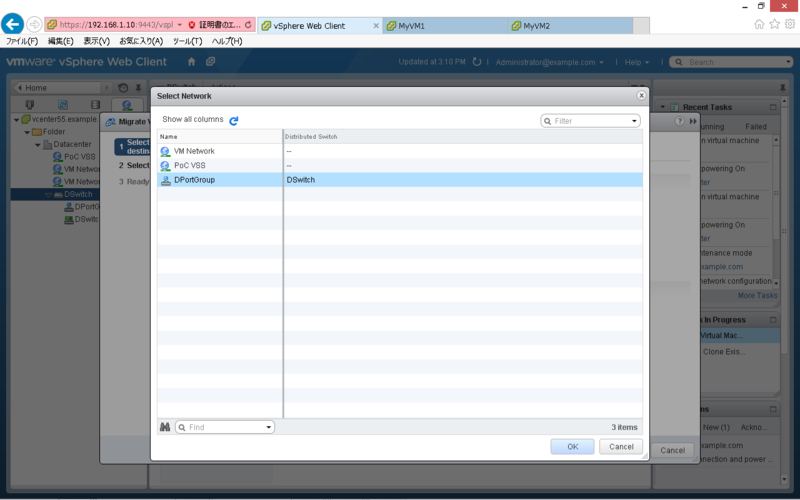Open the More Tasks link
Screen dimensions: 800x500
[758, 295]
